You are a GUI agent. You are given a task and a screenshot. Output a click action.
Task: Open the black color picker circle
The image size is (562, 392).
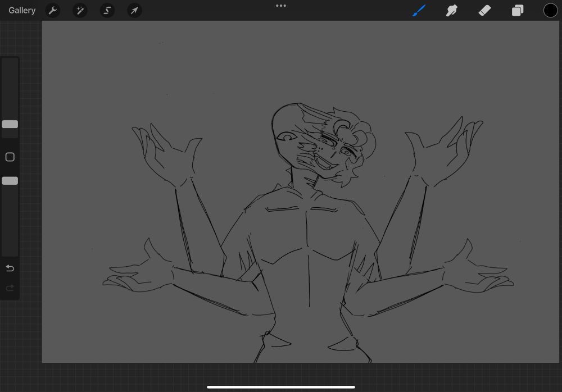coord(551,11)
